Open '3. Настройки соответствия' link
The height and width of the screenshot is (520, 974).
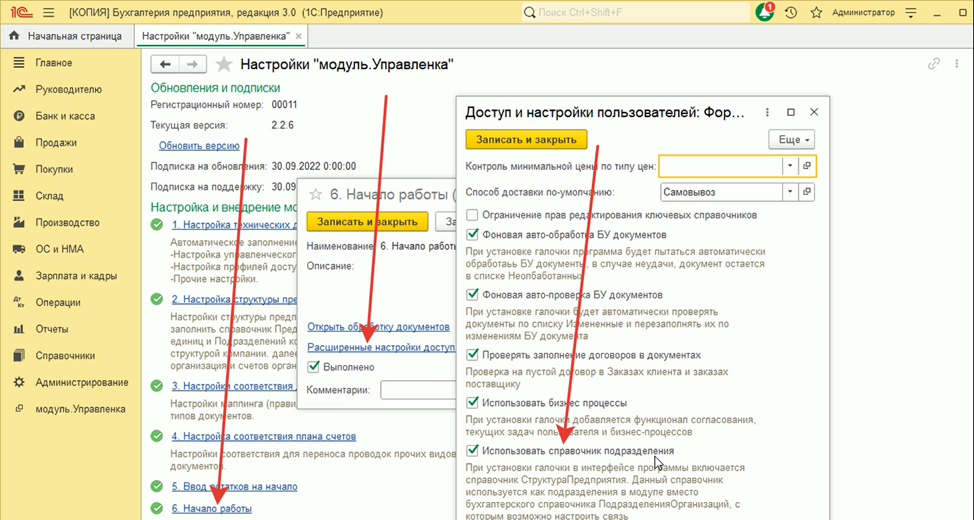click(234, 386)
